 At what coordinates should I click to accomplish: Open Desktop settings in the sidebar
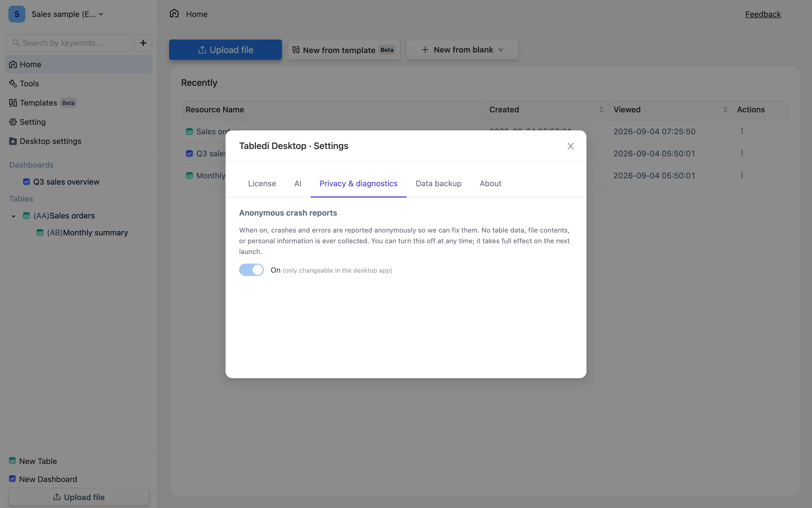79,141
